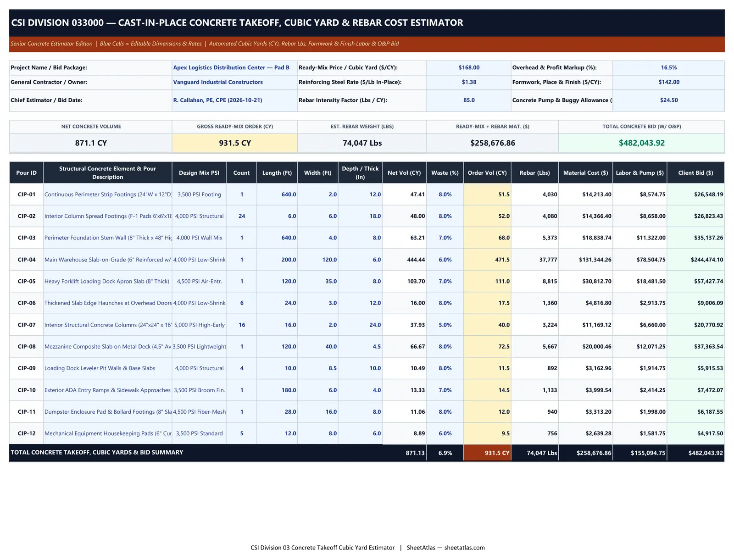Select 'Dumpster Enclosure Pad & Bollard Footings' cell

(x=107, y=411)
